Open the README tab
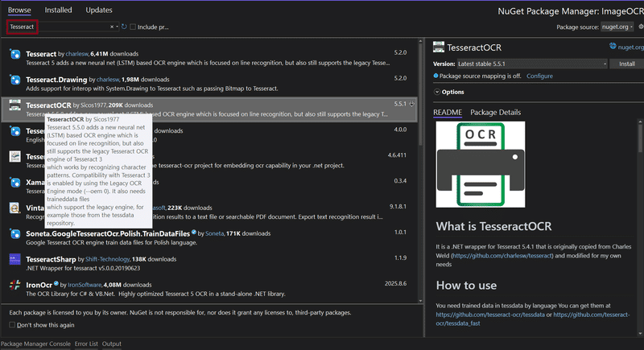The image size is (644, 350). [448, 113]
